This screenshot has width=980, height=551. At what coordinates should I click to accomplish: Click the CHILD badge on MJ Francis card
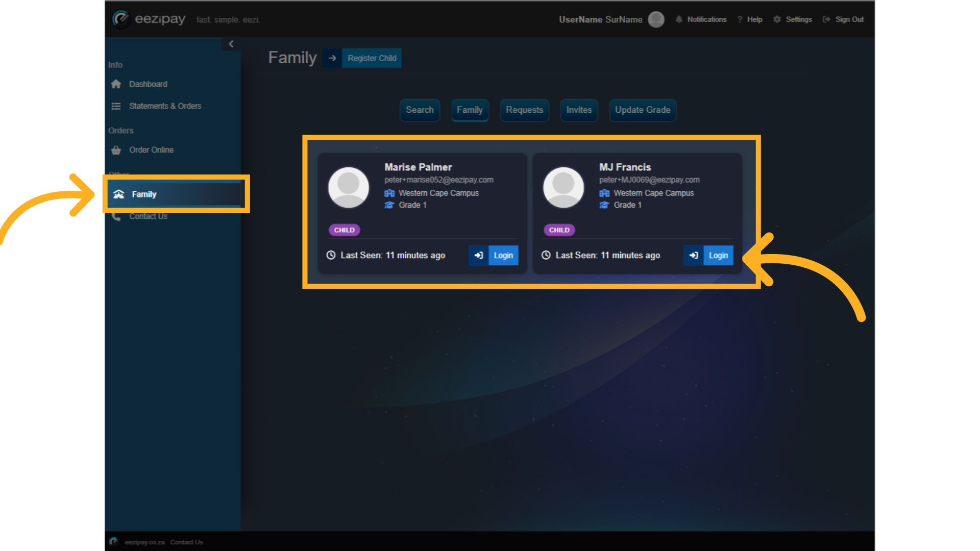[559, 230]
